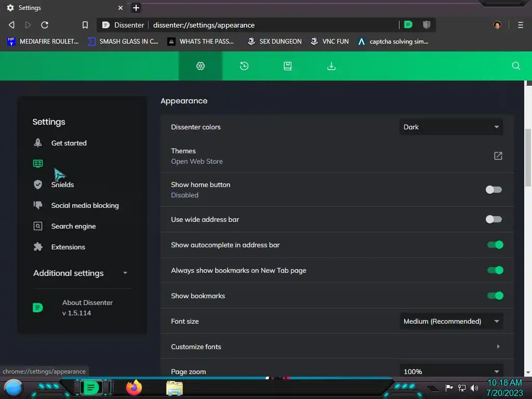
Task: Click the Start orb button
Action: (14, 388)
